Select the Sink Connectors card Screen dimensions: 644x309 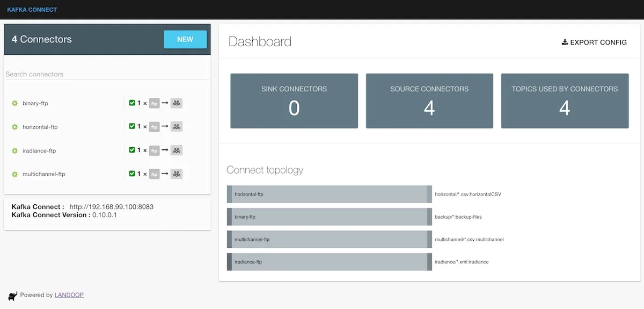tap(294, 101)
